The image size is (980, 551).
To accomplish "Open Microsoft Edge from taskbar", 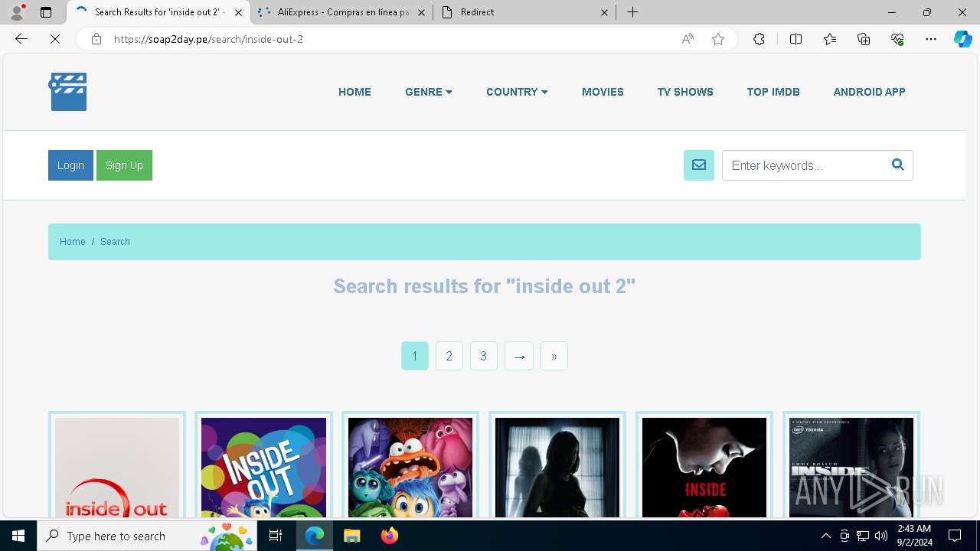I will (x=315, y=536).
